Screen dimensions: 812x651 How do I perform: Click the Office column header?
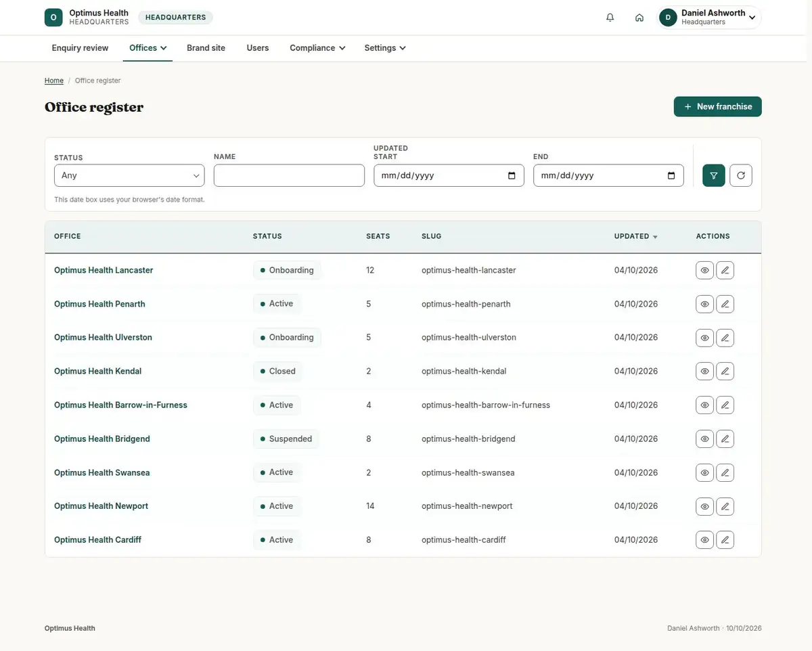pos(67,236)
